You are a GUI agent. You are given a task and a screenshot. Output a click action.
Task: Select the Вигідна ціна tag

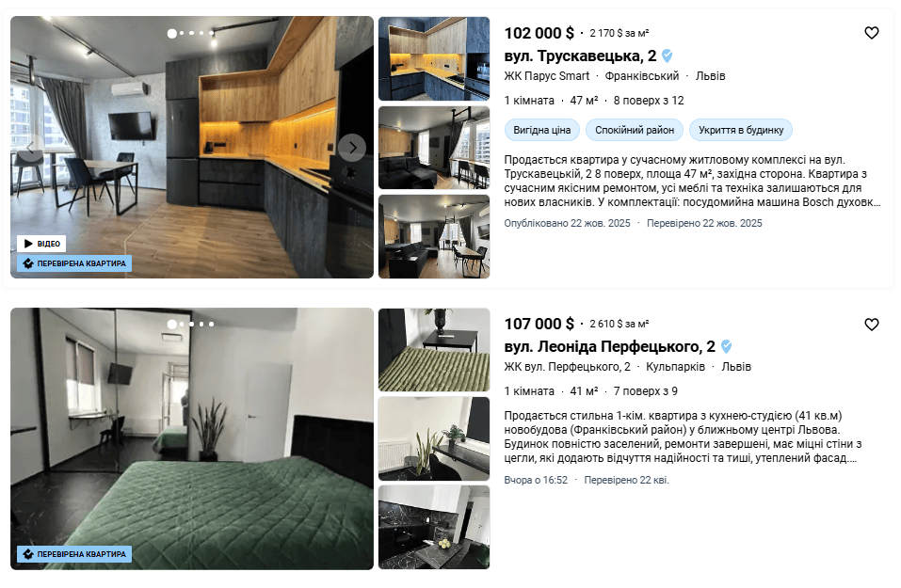(542, 130)
